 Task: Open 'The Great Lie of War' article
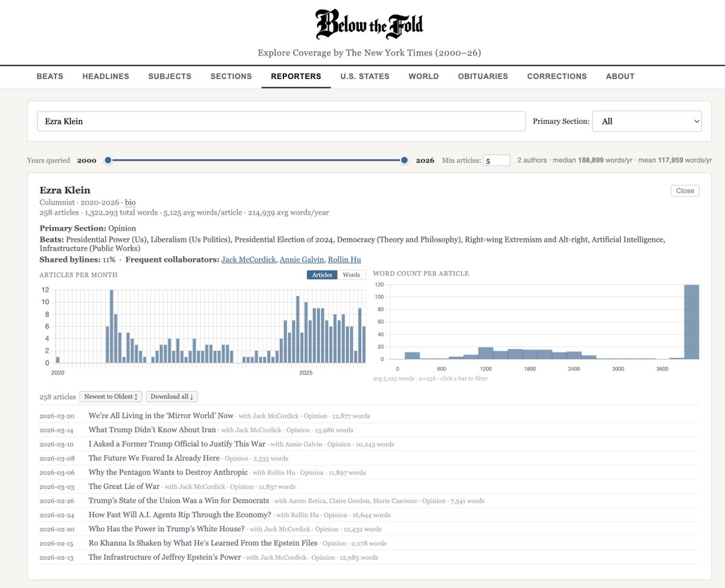[124, 487]
